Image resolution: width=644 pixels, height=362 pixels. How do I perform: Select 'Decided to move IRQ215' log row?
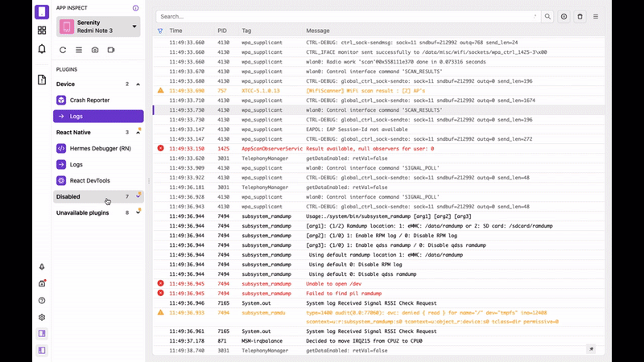click(x=378, y=340)
